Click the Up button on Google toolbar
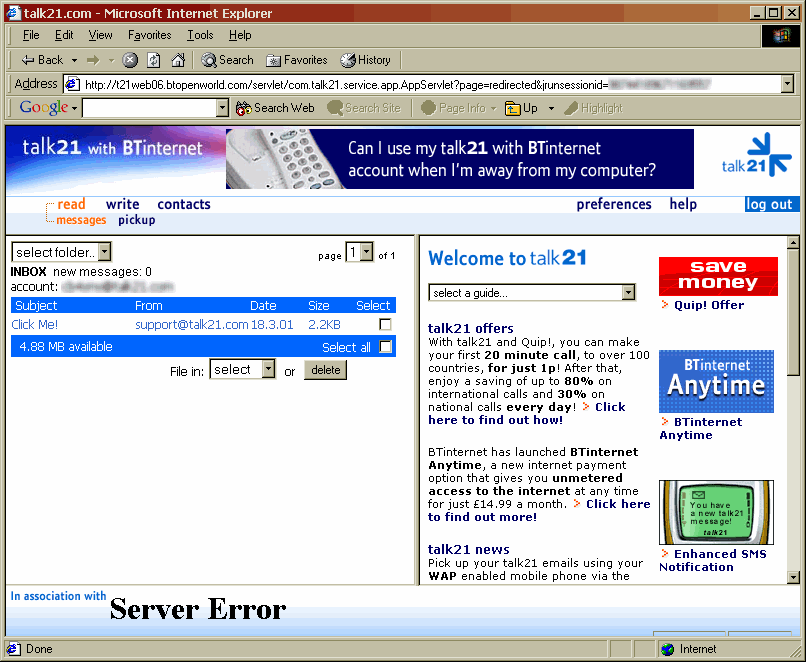 [x=521, y=108]
